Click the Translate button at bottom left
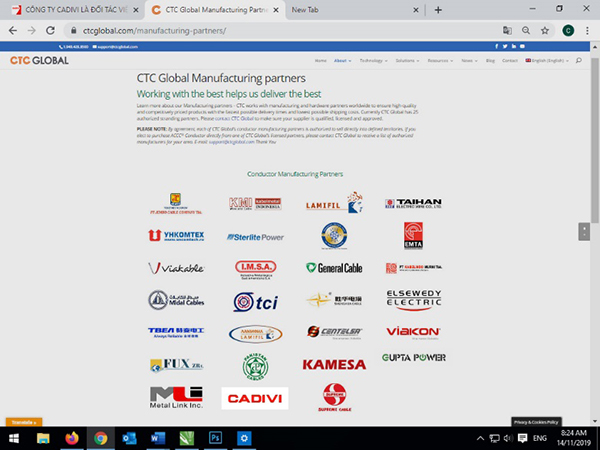This screenshot has height=450, width=600. click(24, 422)
